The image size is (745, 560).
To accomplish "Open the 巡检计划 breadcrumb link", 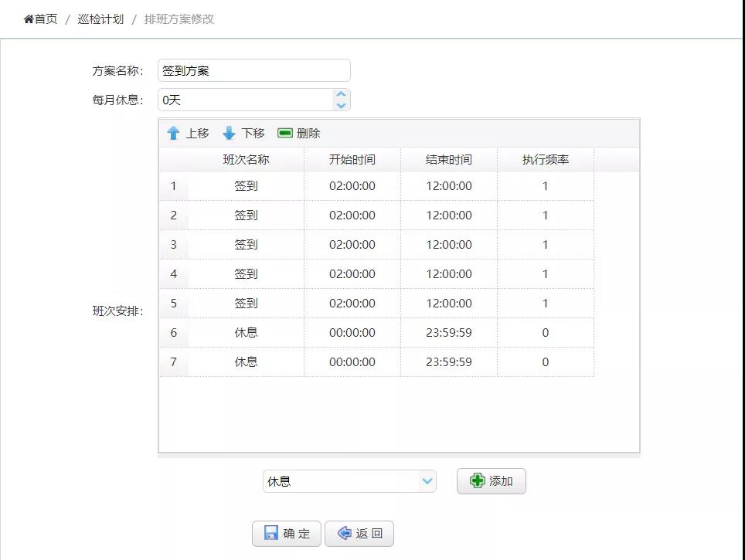I will coord(100,19).
